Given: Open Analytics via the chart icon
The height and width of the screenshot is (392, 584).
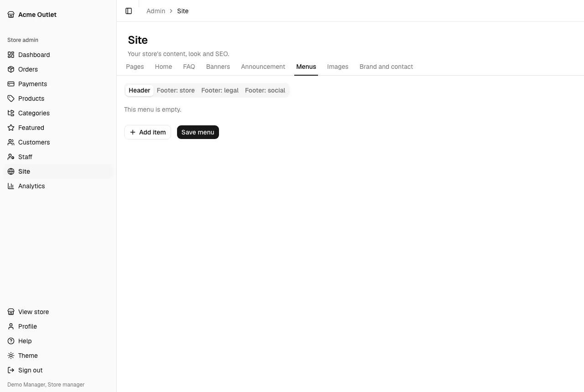Looking at the screenshot, I should point(11,186).
